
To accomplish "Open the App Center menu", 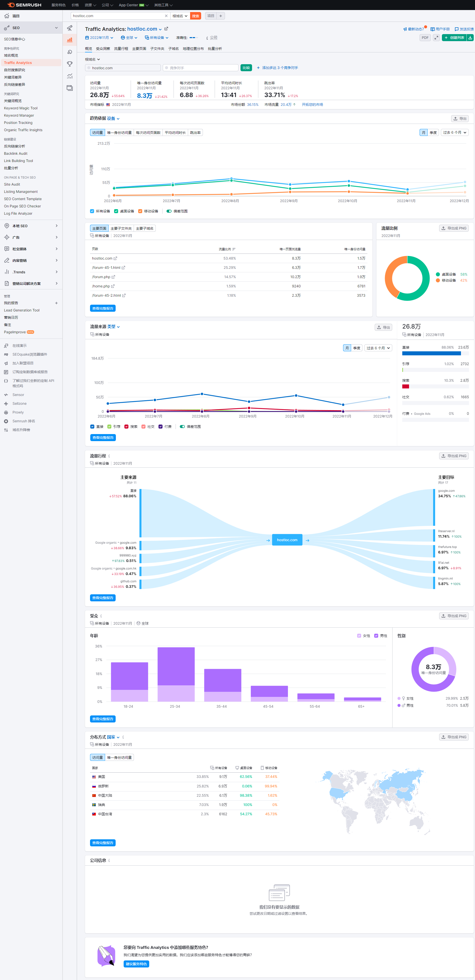I will pos(133,5).
